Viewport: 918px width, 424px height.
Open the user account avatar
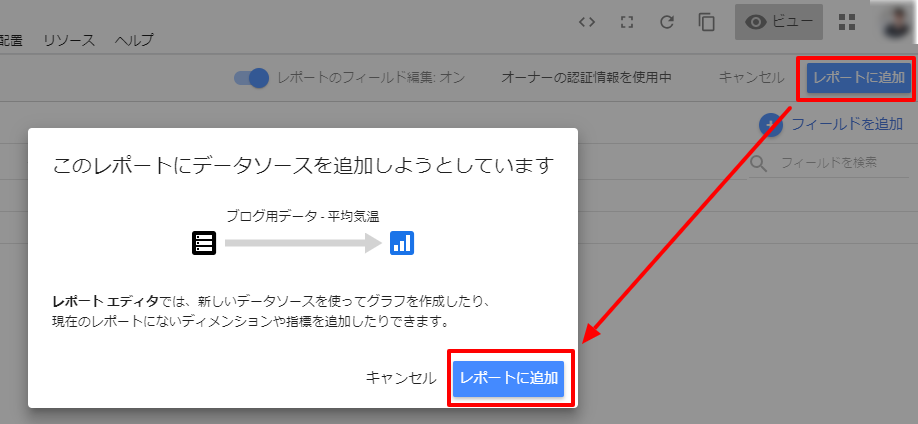pos(900,22)
